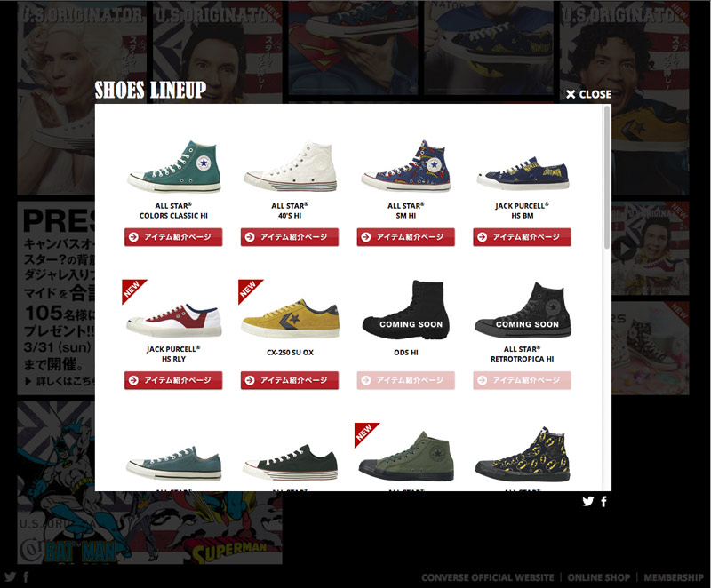
Task: Click the ODS HI coming soon shoe image
Action: pyautogui.click(x=406, y=310)
